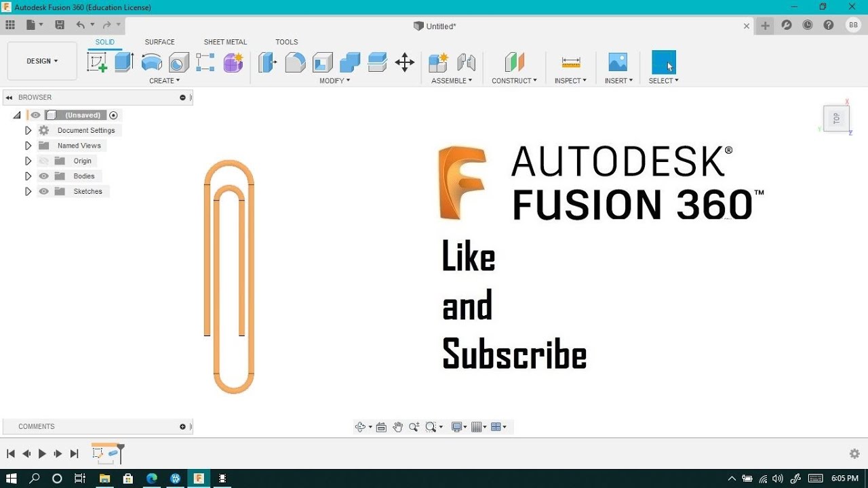The height and width of the screenshot is (488, 868).
Task: Select the Pan hand tool
Action: pos(398,427)
